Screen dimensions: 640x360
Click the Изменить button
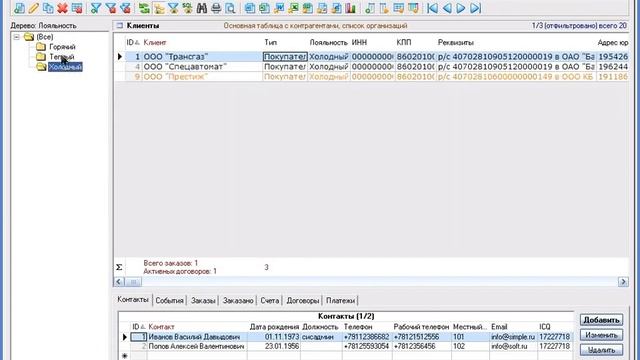[601, 335]
